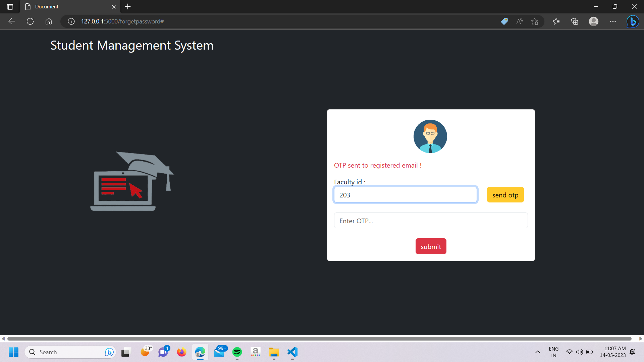Open the Collections icon in the toolbar

pos(574,21)
